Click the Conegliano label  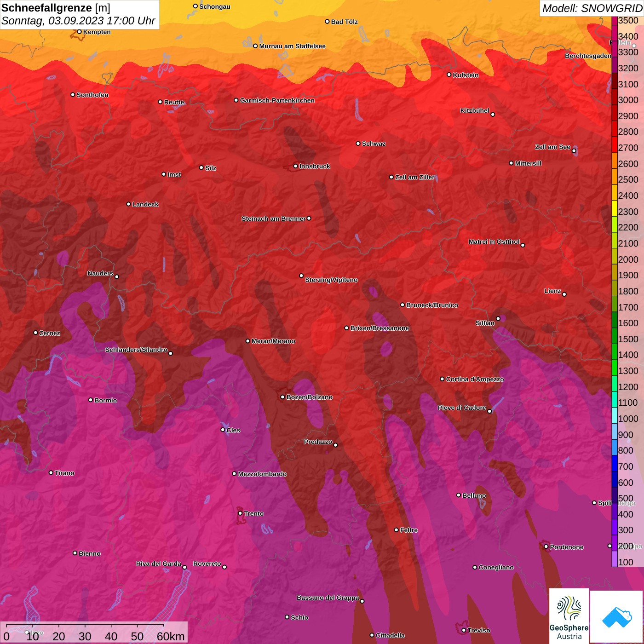pos(496,567)
